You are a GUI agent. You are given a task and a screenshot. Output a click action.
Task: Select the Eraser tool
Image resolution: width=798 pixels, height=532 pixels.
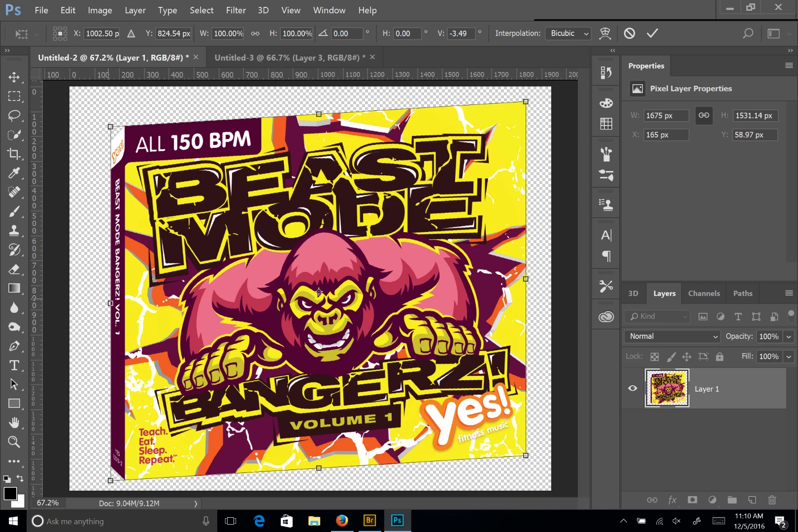click(x=14, y=269)
